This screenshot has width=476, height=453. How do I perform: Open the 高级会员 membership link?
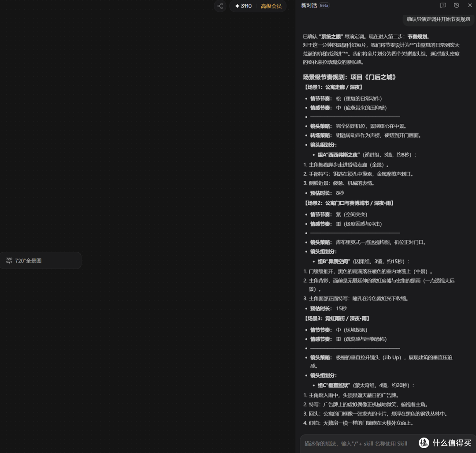tap(271, 6)
